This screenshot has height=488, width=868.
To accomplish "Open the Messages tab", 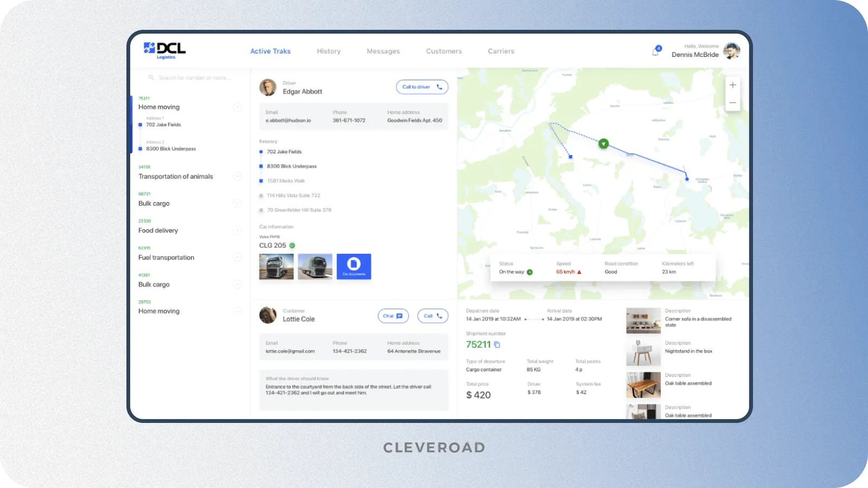I will (383, 52).
